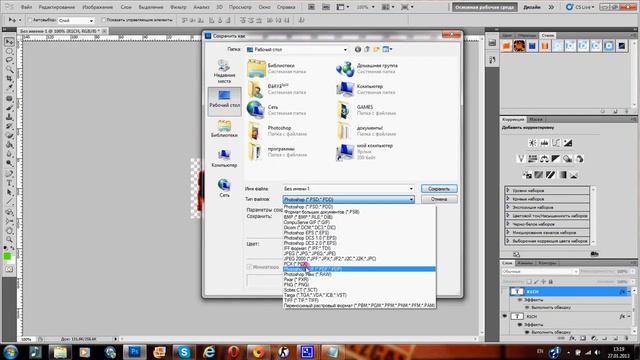Image resolution: width=640 pixels, height=360 pixels.
Task: Expand the Черно-белое наборов presets group
Action: (x=508, y=224)
